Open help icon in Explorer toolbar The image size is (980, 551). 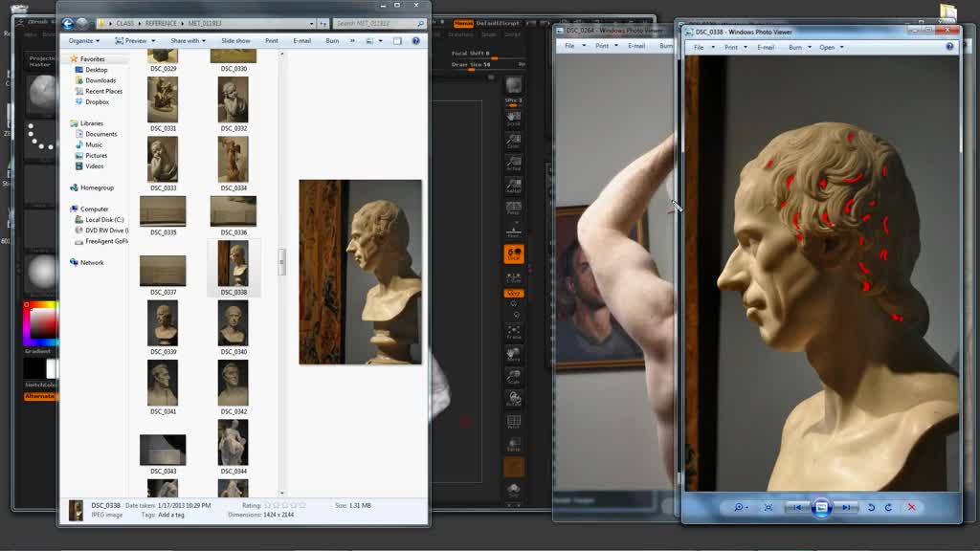tap(415, 41)
